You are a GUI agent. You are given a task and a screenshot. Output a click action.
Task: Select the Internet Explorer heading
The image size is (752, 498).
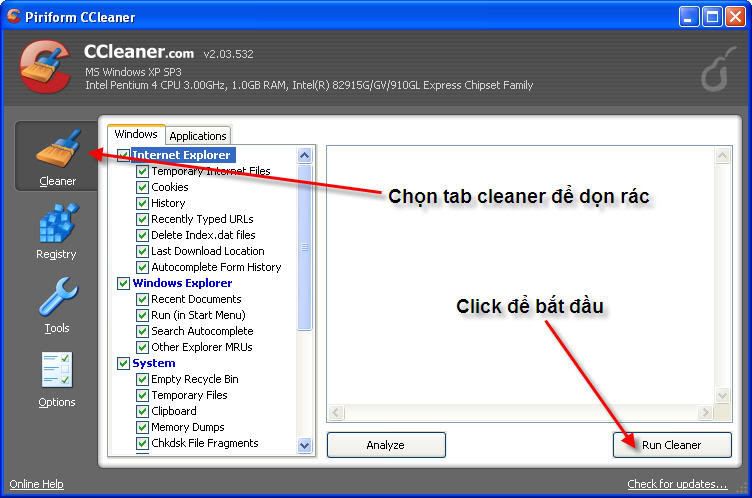(182, 155)
